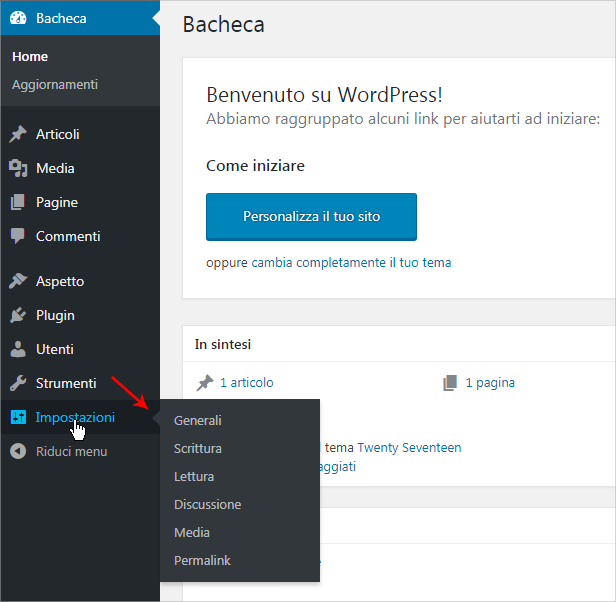Click the Commenti speech bubble icon
Viewport: 616px width, 602px height.
point(18,236)
